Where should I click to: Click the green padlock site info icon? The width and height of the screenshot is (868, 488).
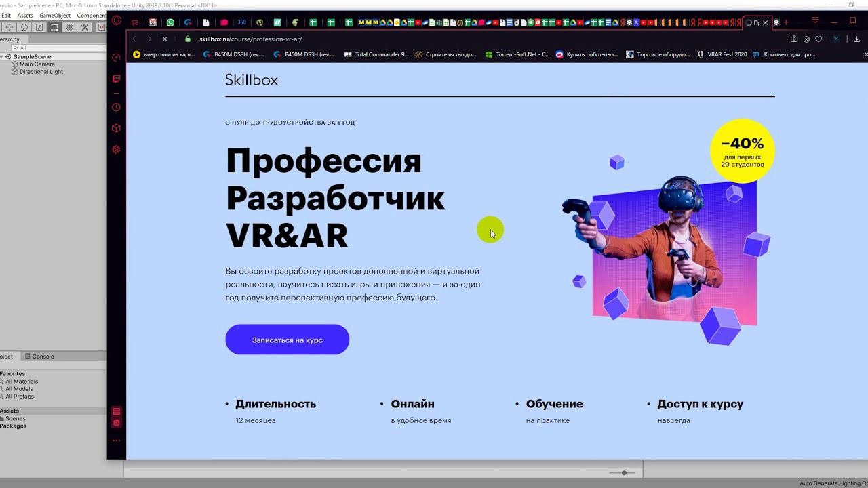(x=188, y=39)
